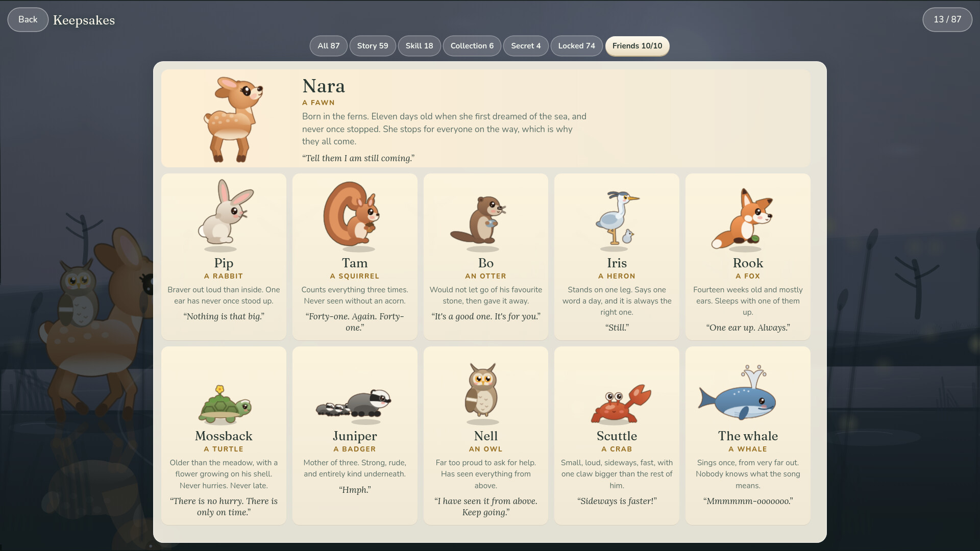Select Pip the rabbit picture
This screenshot has width=980, height=551.
point(225,212)
